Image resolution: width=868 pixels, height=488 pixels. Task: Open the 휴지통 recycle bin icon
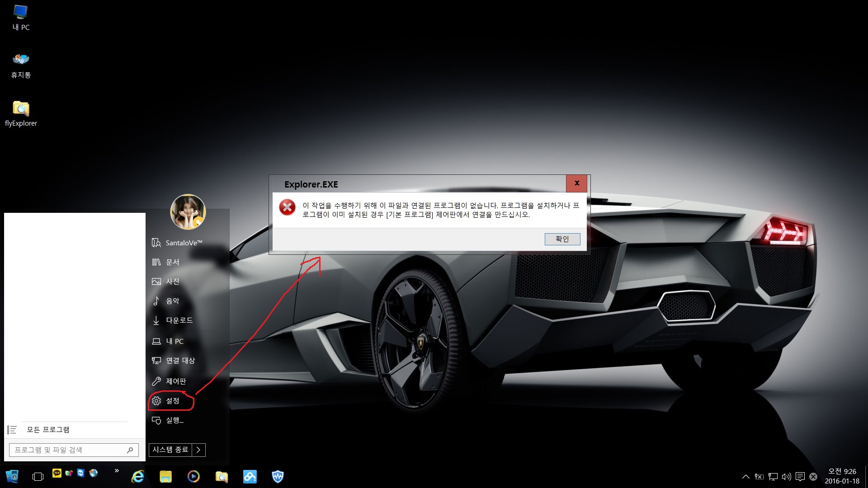coord(21,66)
